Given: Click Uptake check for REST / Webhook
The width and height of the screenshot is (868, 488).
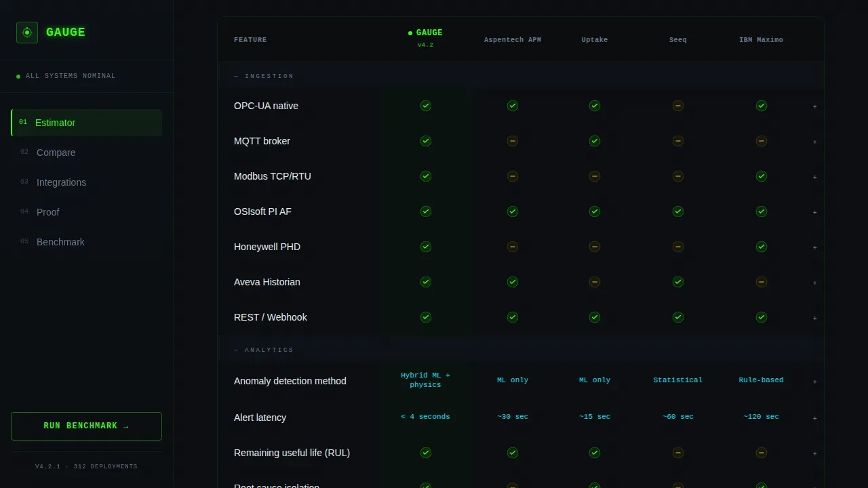Looking at the screenshot, I should coord(595,317).
